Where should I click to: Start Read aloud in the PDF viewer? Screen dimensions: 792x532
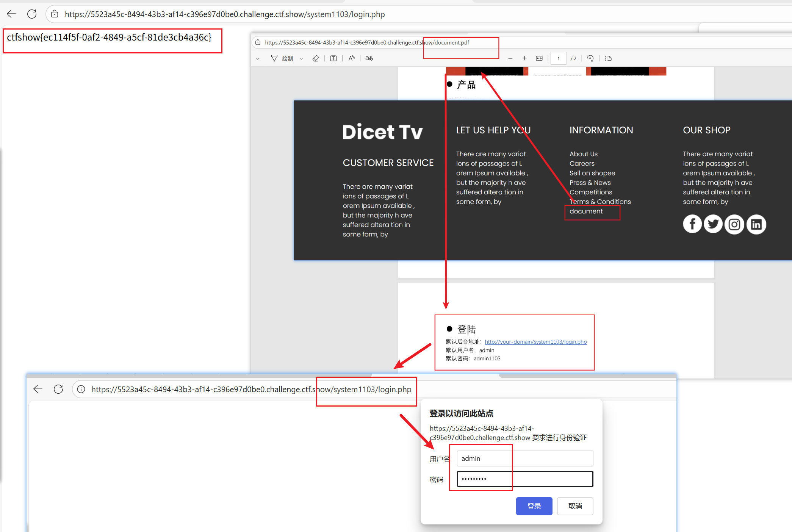click(351, 58)
